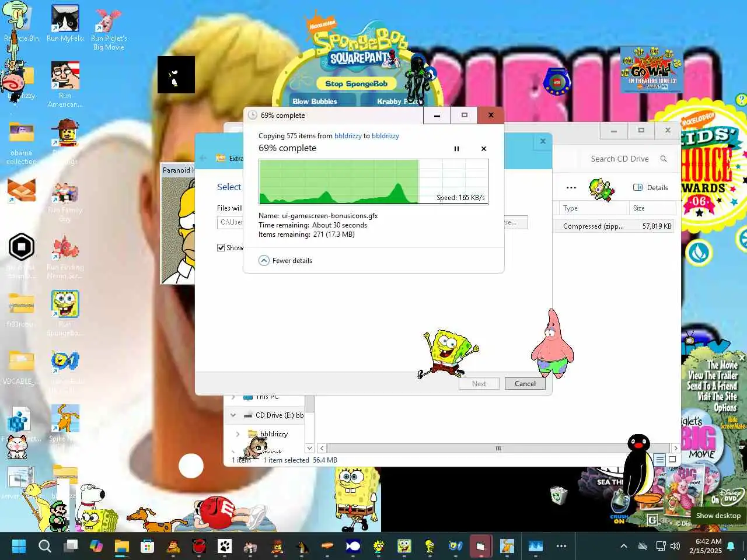
Task: Sort by the Size column header
Action: point(652,208)
